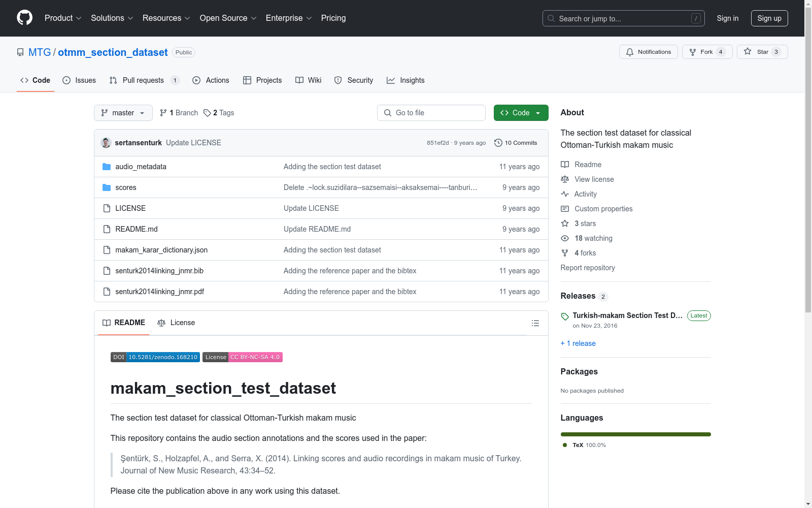
Task: Click the watching eye icon
Action: click(x=565, y=238)
